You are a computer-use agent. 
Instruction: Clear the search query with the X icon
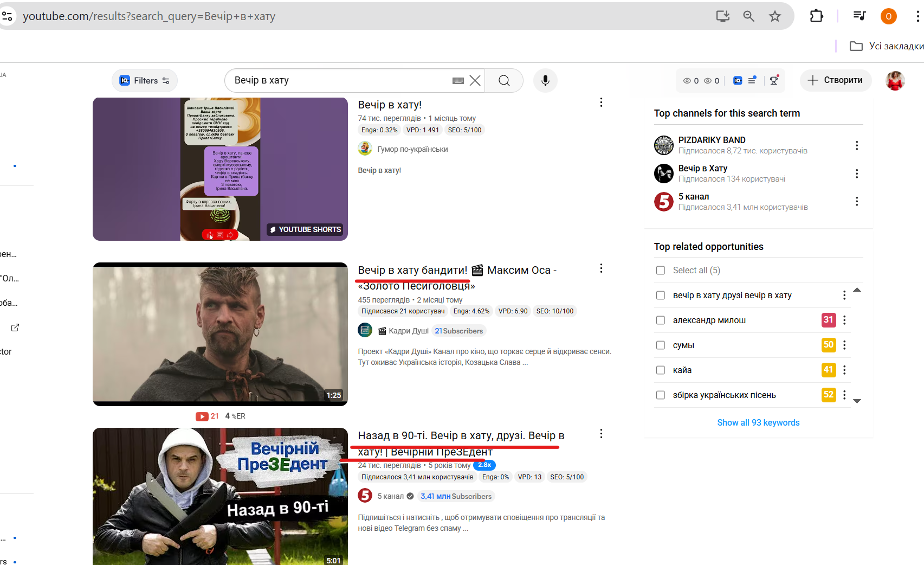[x=475, y=81]
